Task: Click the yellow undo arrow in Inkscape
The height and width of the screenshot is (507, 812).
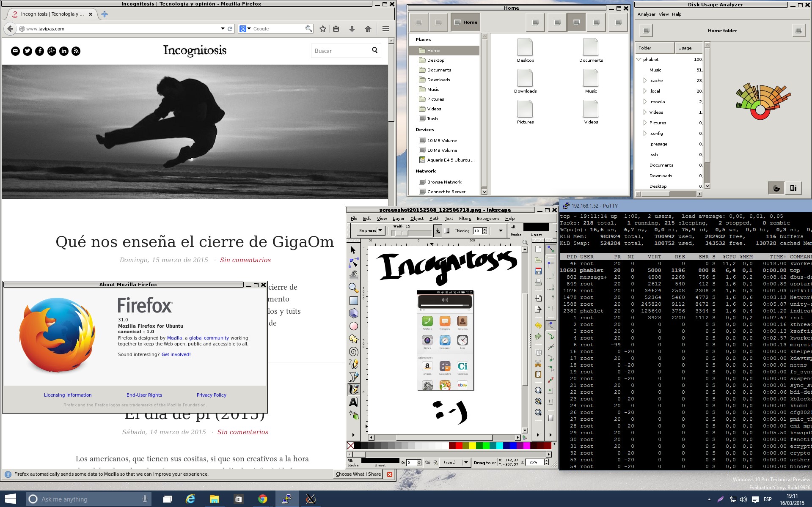Action: tap(538, 325)
